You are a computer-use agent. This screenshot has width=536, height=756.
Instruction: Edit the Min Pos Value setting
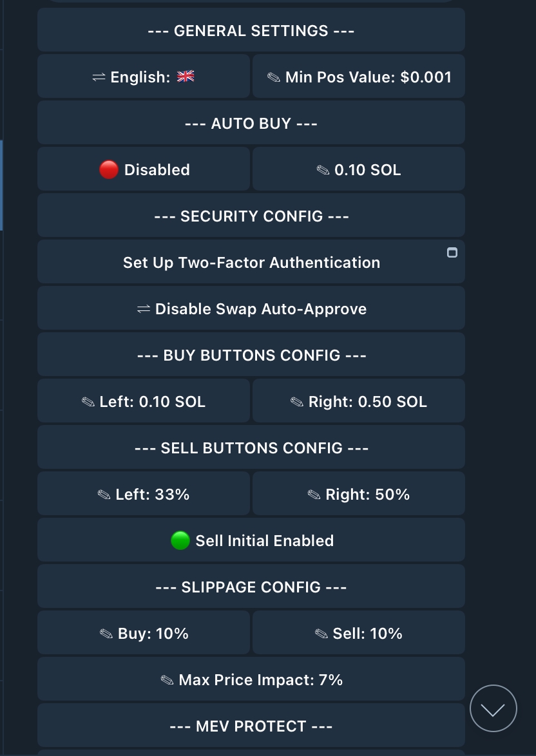pos(359,77)
